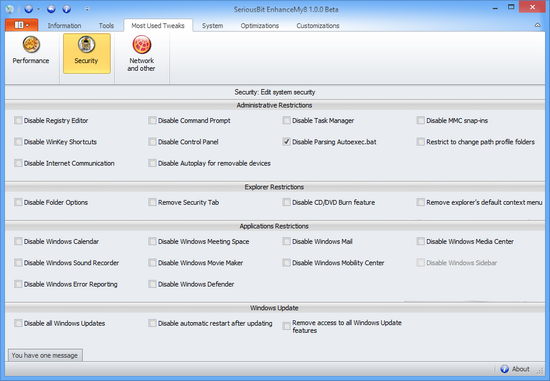
Task: Check Disable all Windows Updates
Action: click(18, 323)
